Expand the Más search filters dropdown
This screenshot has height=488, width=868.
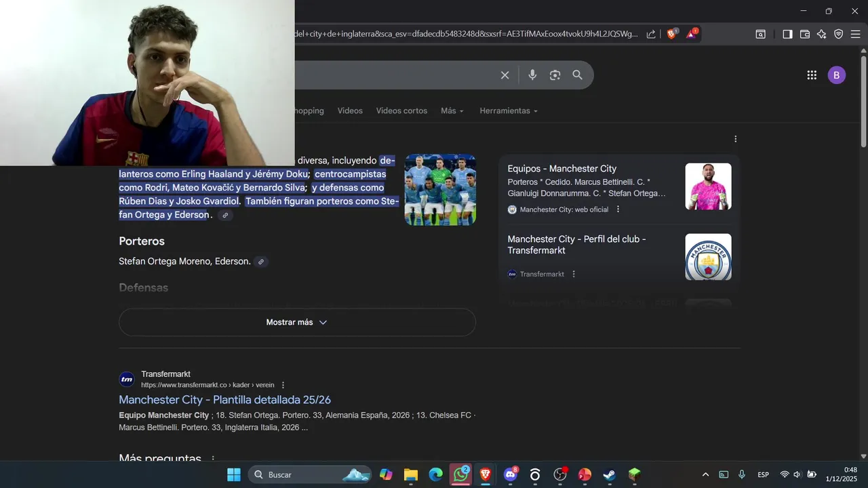pyautogui.click(x=452, y=110)
